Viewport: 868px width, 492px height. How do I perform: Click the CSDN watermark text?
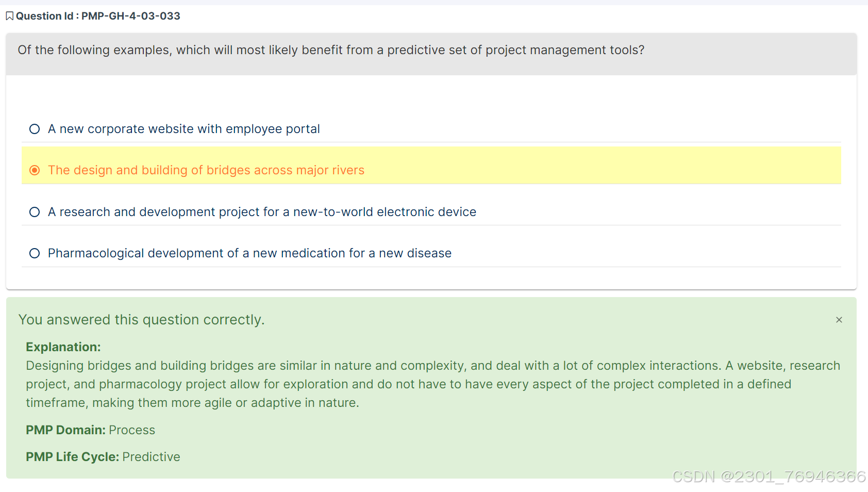[769, 476]
